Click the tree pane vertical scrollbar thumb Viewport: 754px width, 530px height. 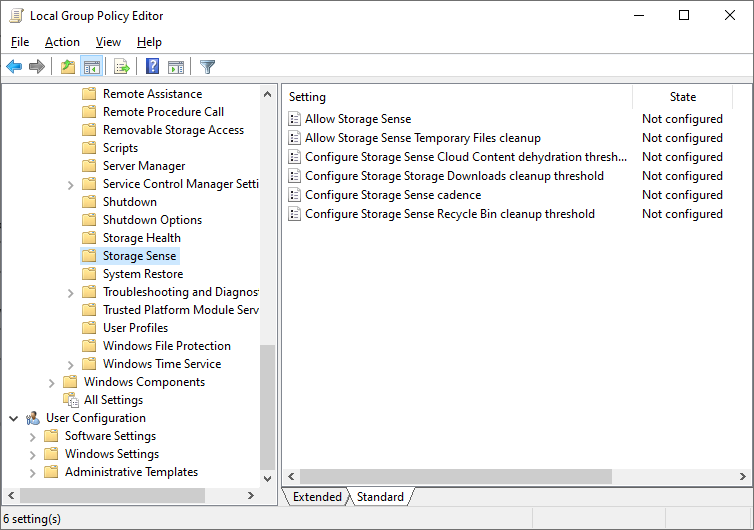pos(267,407)
